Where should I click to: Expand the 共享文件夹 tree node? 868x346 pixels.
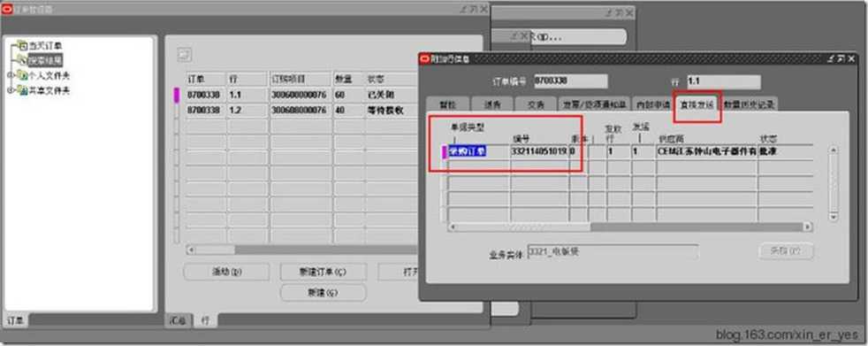pyautogui.click(x=10, y=90)
